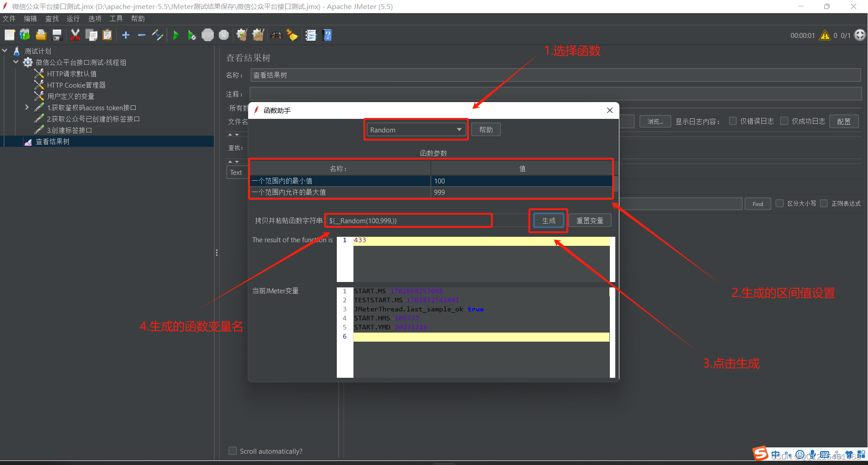This screenshot has width=868, height=465.
Task: Open the 文件 menu
Action: [9, 19]
